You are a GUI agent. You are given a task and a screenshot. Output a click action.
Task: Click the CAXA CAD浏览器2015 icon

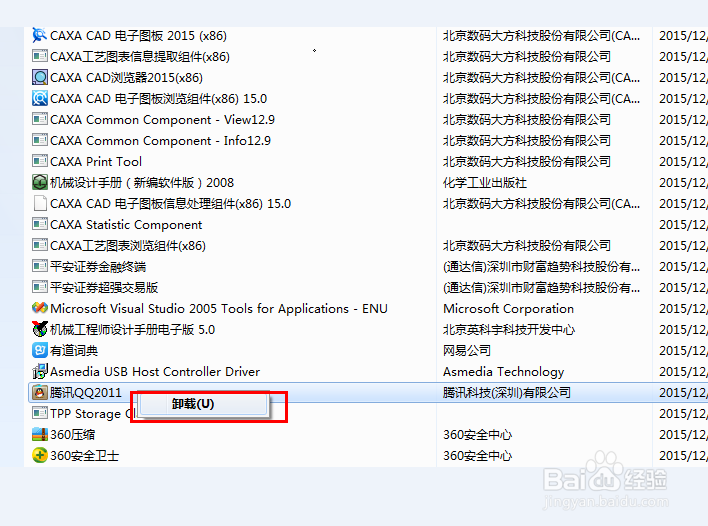[40, 77]
